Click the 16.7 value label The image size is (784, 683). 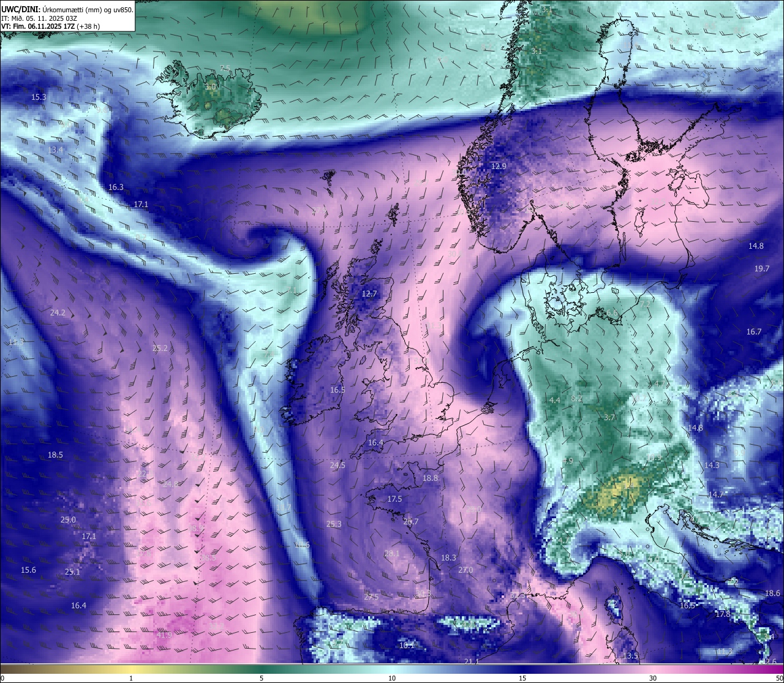coord(754,331)
